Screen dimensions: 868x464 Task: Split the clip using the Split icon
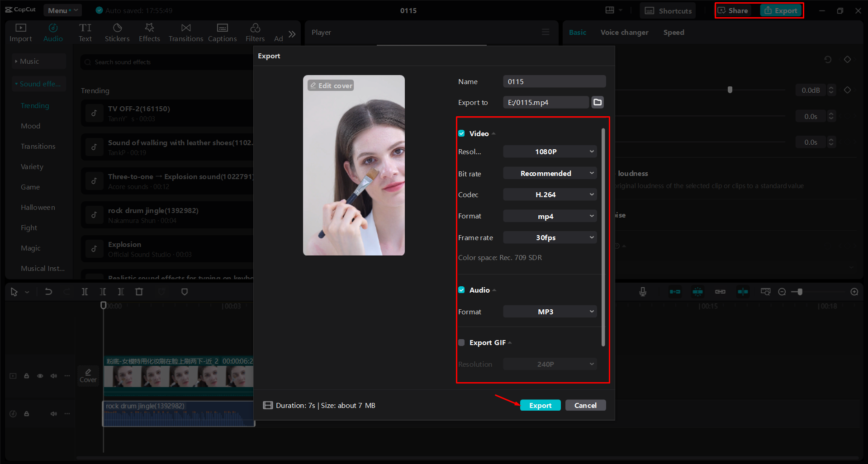(85, 292)
